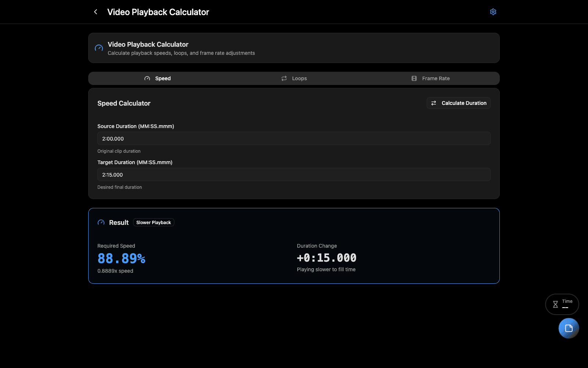Switch to the Speed tab
Viewport: 588px width, 368px height.
[x=157, y=78]
